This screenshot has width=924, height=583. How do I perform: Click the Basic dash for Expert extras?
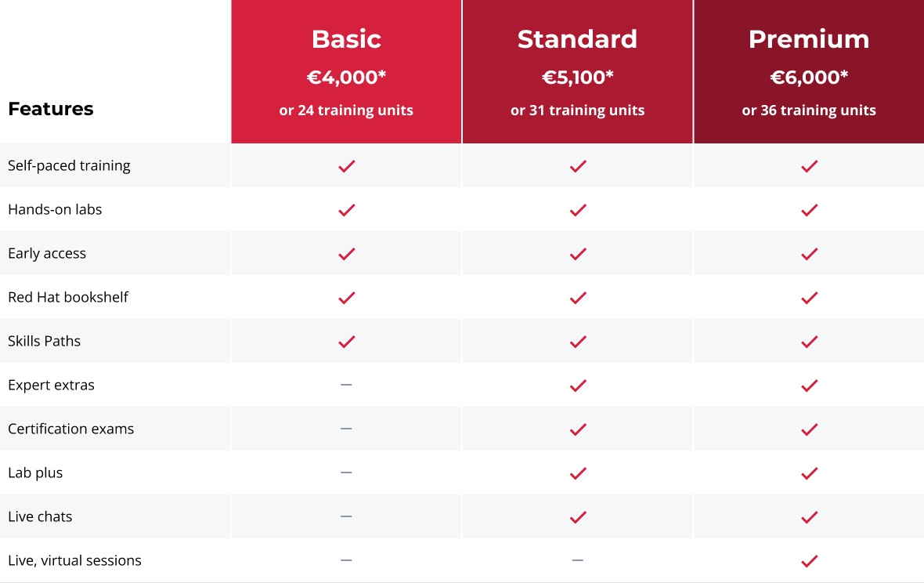[346, 385]
